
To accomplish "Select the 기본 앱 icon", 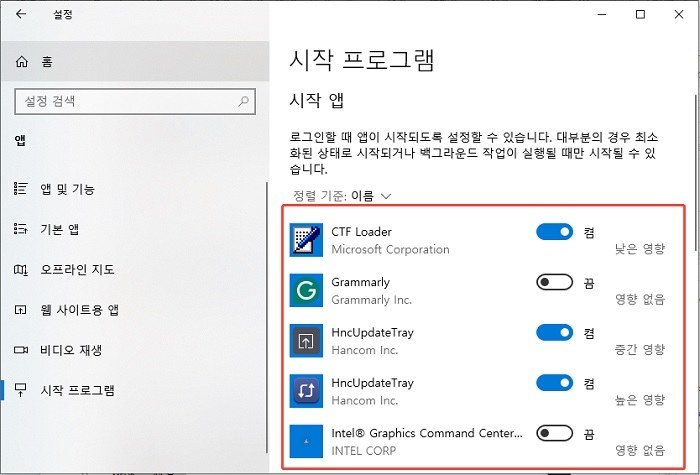I will pyautogui.click(x=21, y=229).
